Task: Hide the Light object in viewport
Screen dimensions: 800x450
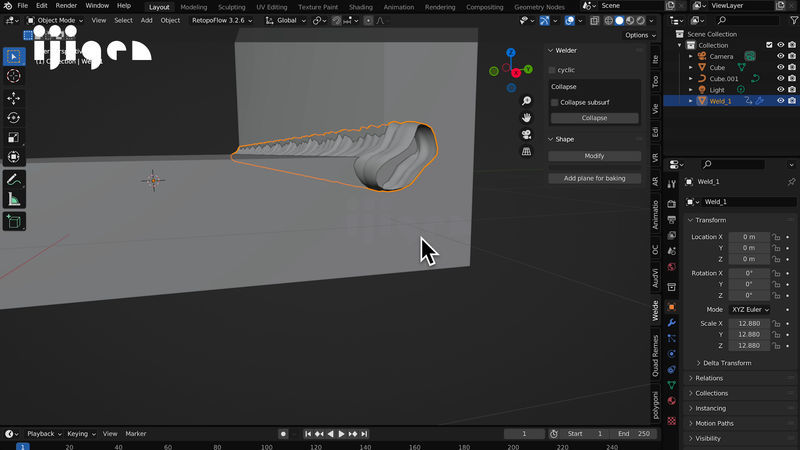Action: [x=780, y=90]
